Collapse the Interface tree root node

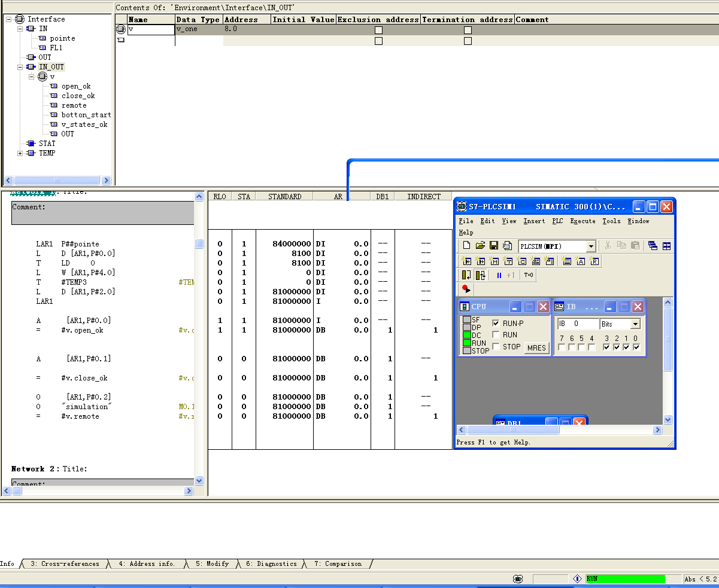tap(8, 19)
